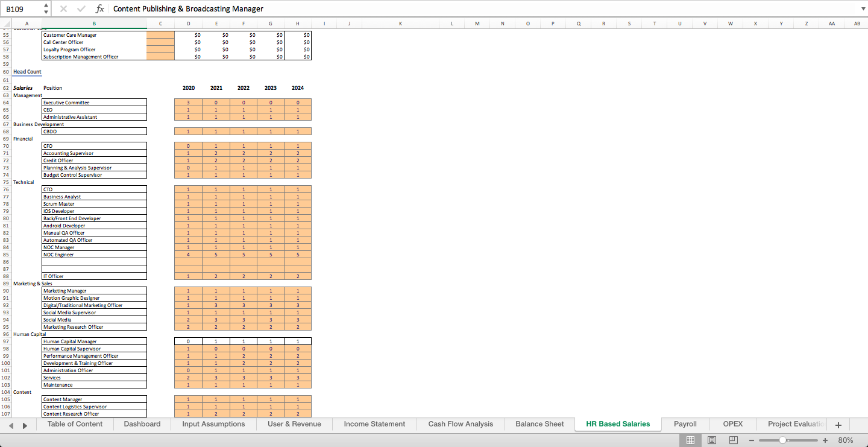Go to previous sheet tabs arrow
Image resolution: width=868 pixels, height=447 pixels.
pyautogui.click(x=11, y=425)
